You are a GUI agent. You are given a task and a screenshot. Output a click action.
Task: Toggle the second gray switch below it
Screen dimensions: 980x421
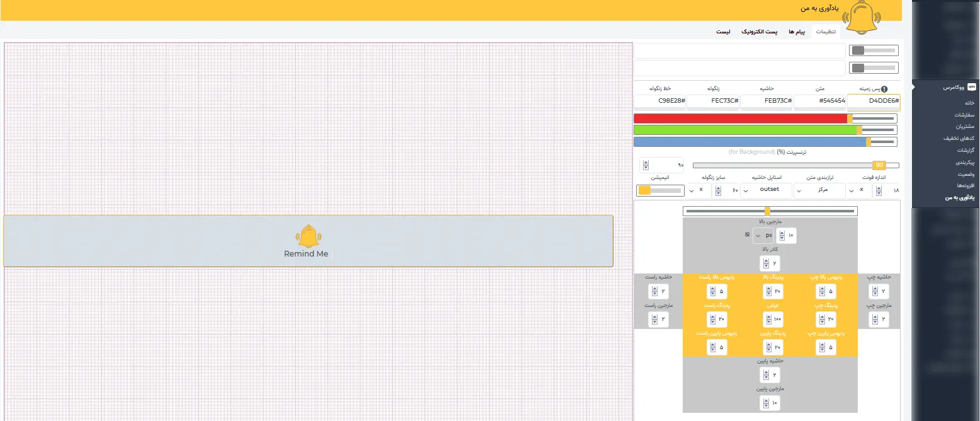[874, 68]
